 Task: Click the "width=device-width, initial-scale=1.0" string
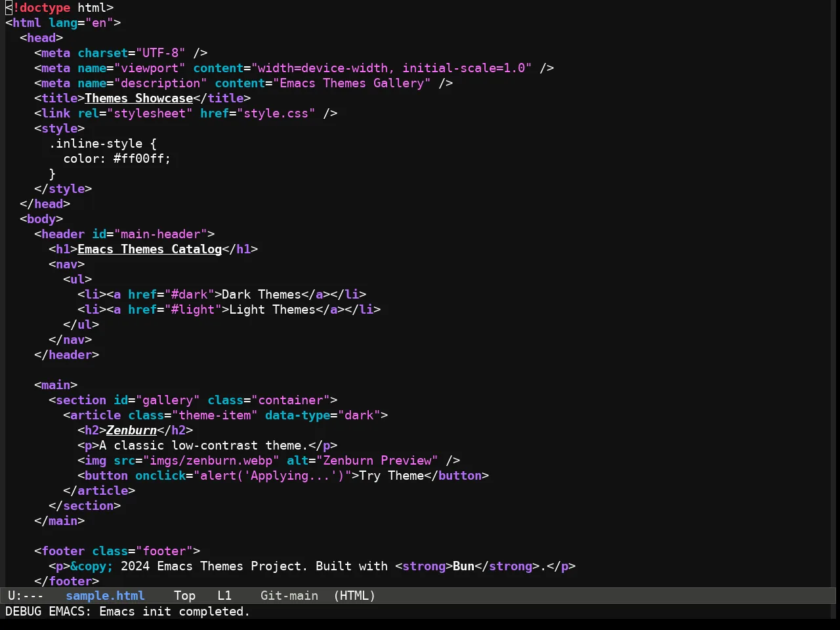coord(392,68)
